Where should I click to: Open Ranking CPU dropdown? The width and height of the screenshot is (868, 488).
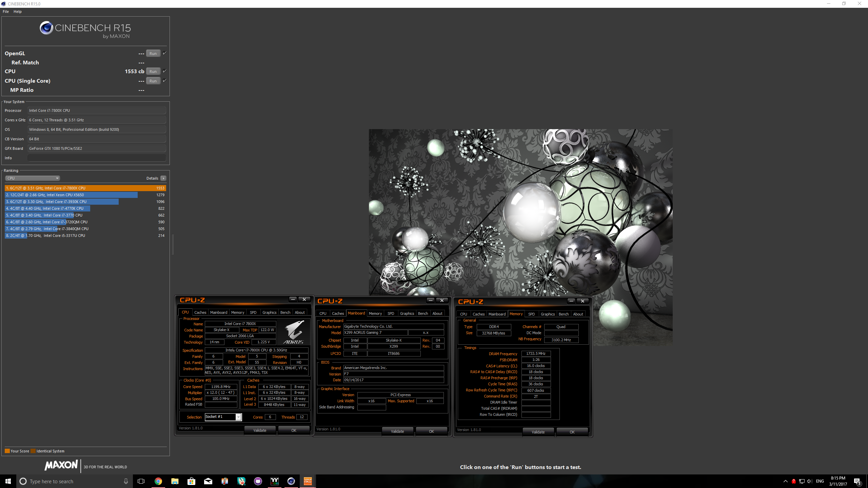33,178
